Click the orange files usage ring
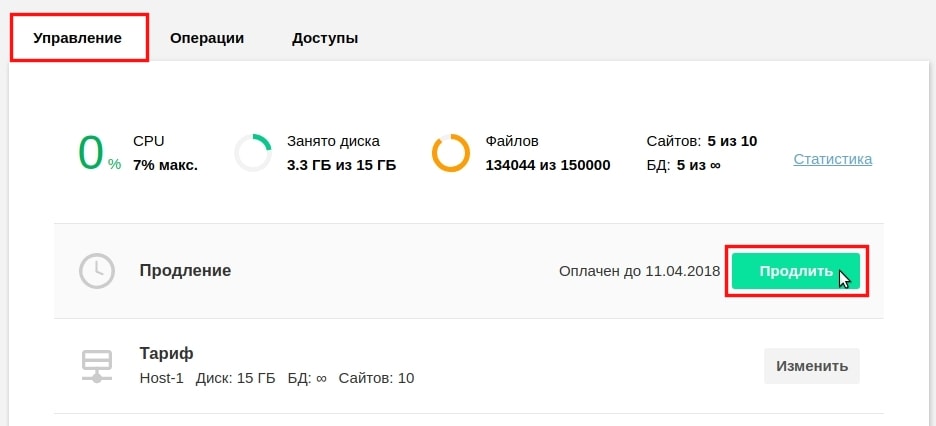The height and width of the screenshot is (426, 936). pyautogui.click(x=451, y=153)
